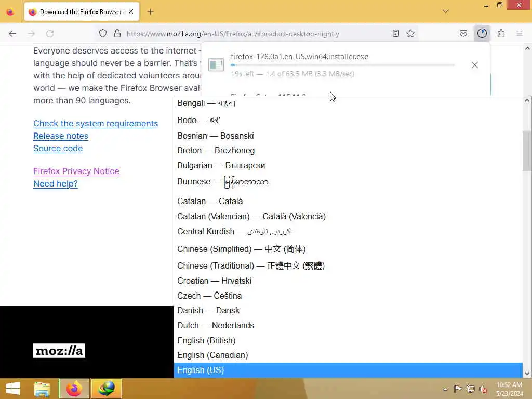Click the Action Center flag icon
The width and height of the screenshot is (532, 399).
[x=458, y=389]
